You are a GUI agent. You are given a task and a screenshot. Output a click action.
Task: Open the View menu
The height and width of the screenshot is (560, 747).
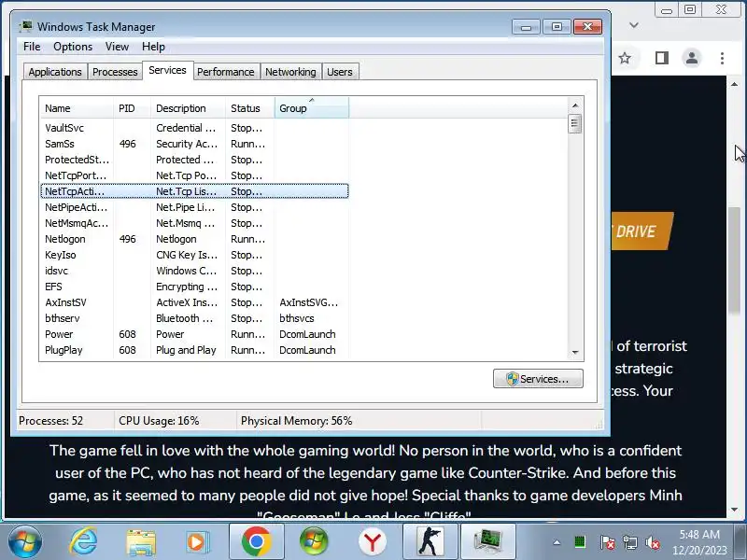[x=118, y=47]
